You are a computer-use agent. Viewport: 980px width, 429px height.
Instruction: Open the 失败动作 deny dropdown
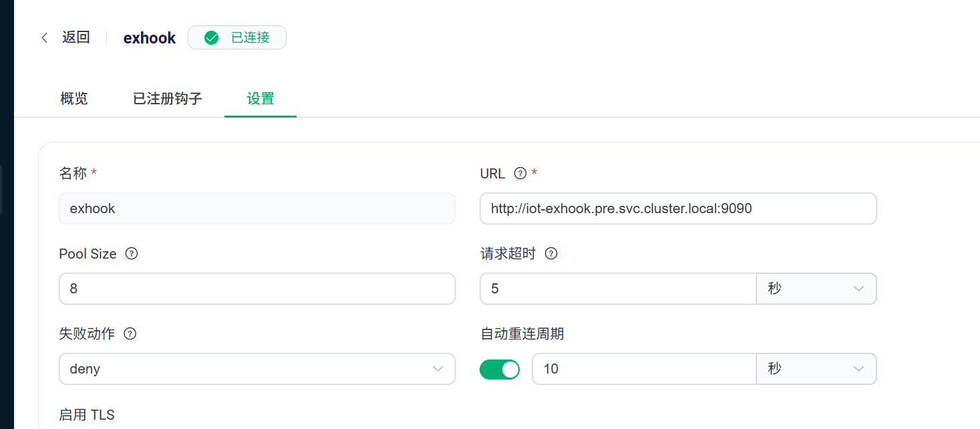pyautogui.click(x=257, y=369)
